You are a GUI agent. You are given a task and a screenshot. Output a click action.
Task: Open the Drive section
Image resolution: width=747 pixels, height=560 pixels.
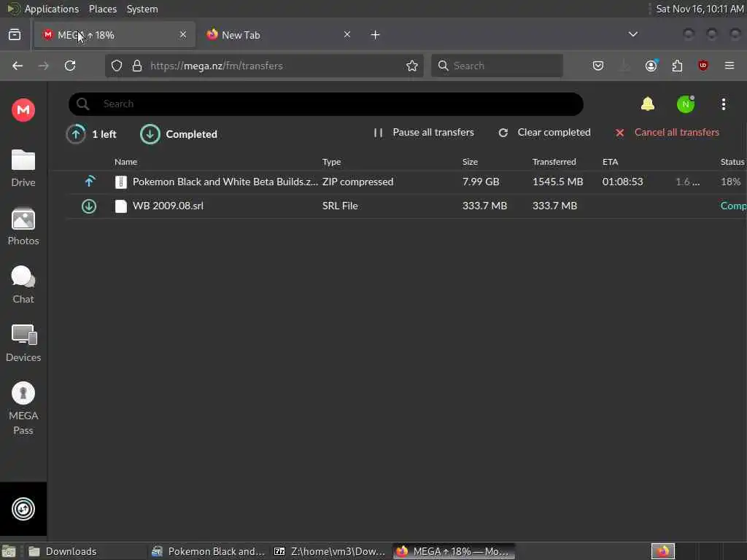pos(23,168)
